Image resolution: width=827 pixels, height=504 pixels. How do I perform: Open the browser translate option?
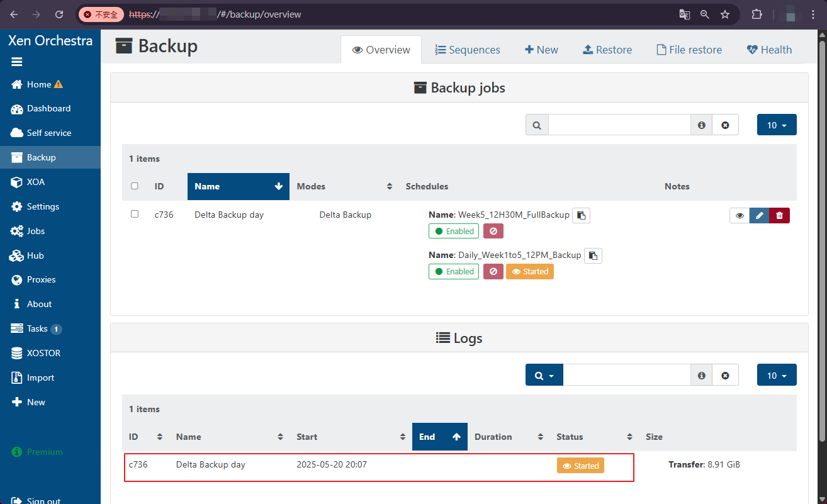[x=684, y=14]
